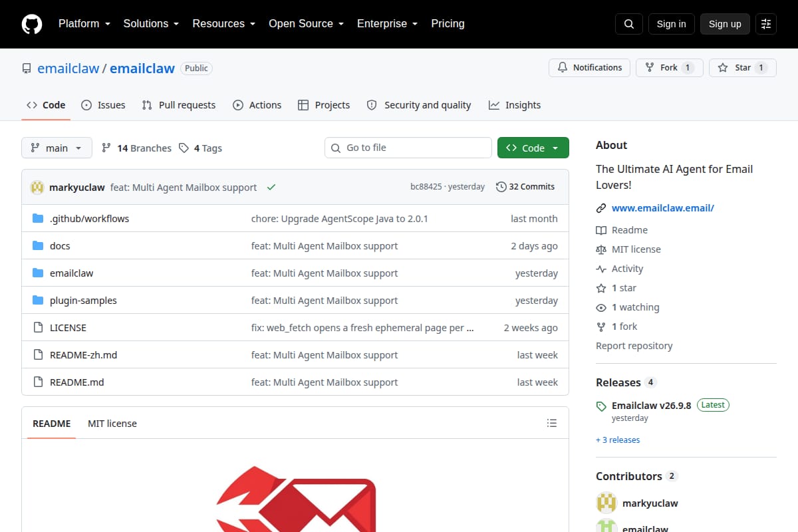Viewport: 798px width, 532px height.
Task: Open the web_fetch fix commit message
Action: pyautogui.click(x=362, y=328)
